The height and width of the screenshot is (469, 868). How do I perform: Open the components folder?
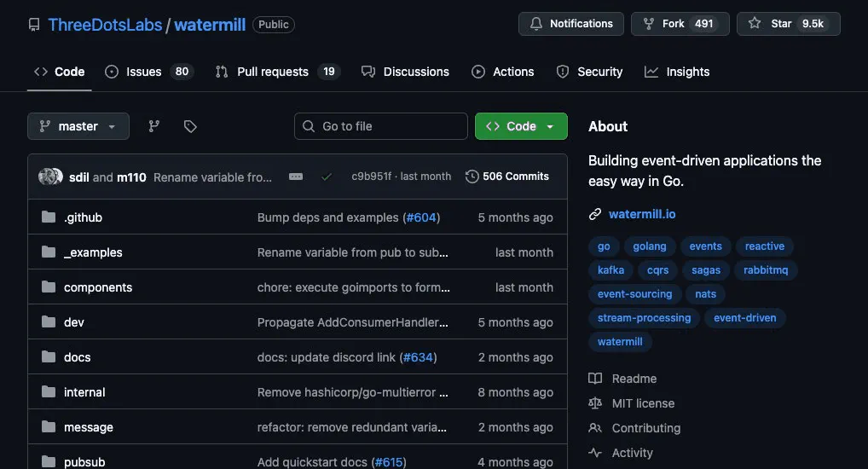coord(98,287)
